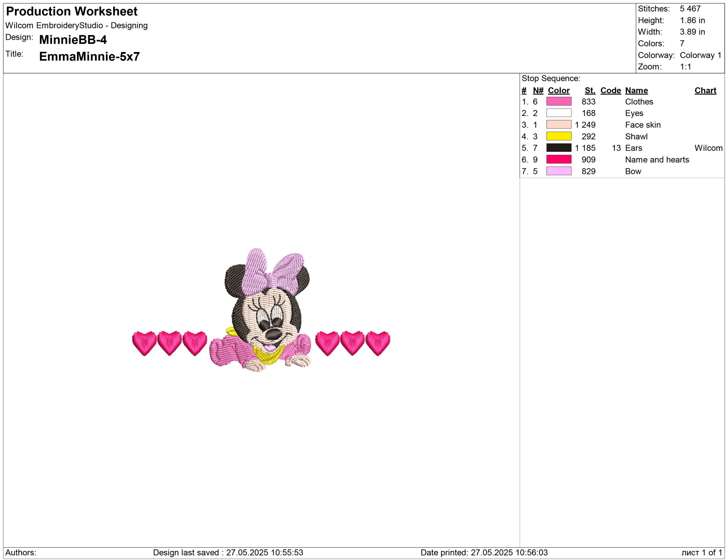728x560 pixels.
Task: Click the MinnieBB-4 design name
Action: coord(73,40)
